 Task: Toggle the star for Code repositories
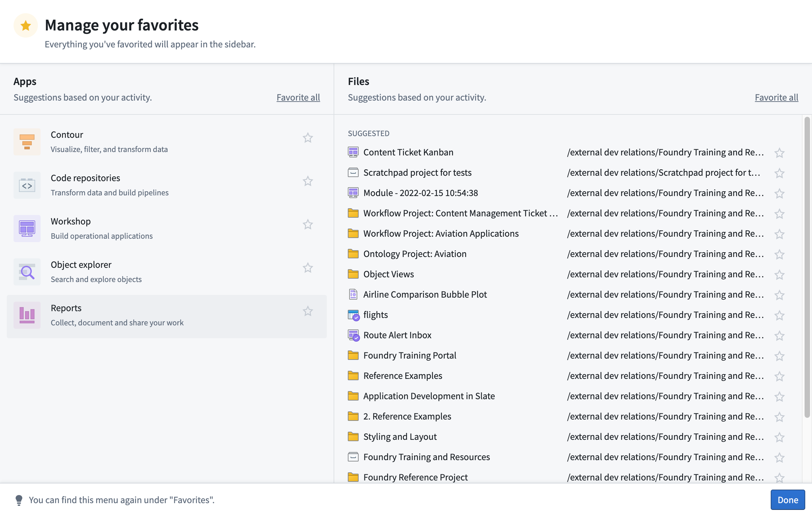point(308,181)
